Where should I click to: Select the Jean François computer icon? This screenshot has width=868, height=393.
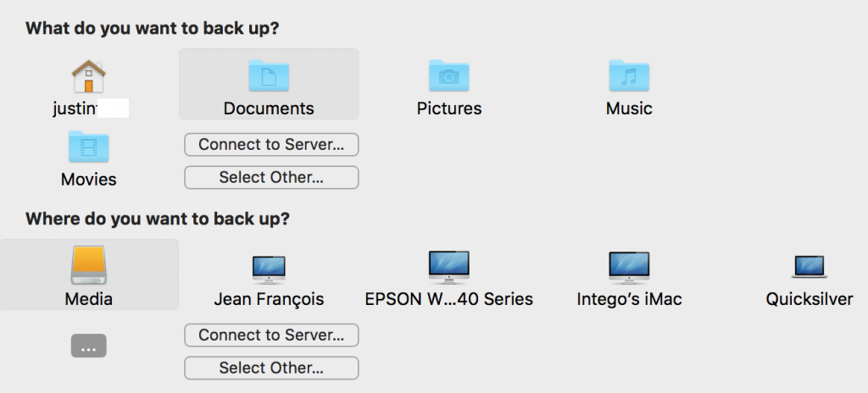point(269,268)
